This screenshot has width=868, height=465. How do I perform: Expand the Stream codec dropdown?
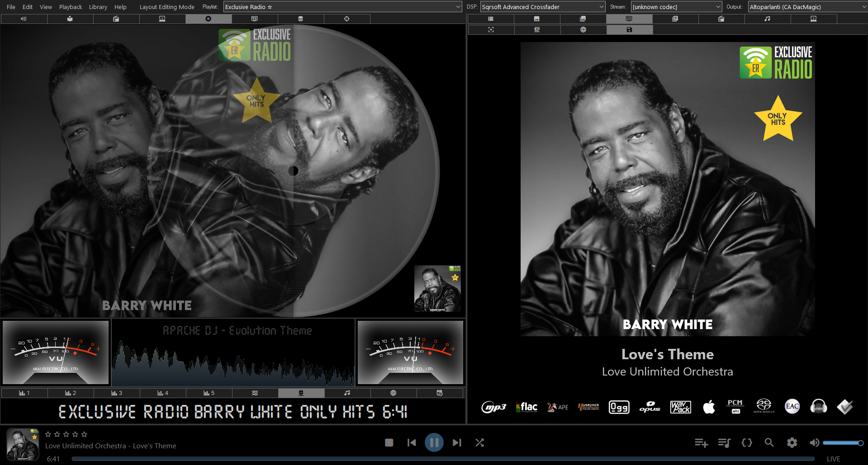point(676,7)
